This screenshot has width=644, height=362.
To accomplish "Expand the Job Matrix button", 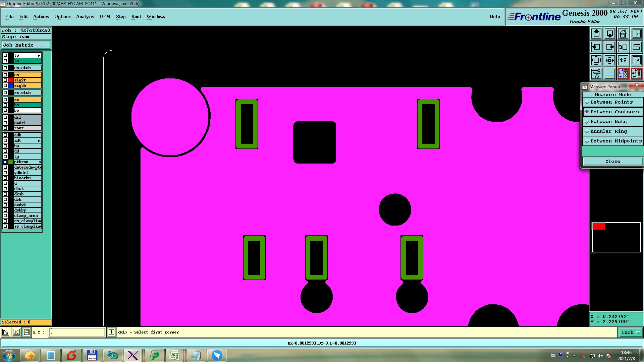I will pyautogui.click(x=26, y=45).
